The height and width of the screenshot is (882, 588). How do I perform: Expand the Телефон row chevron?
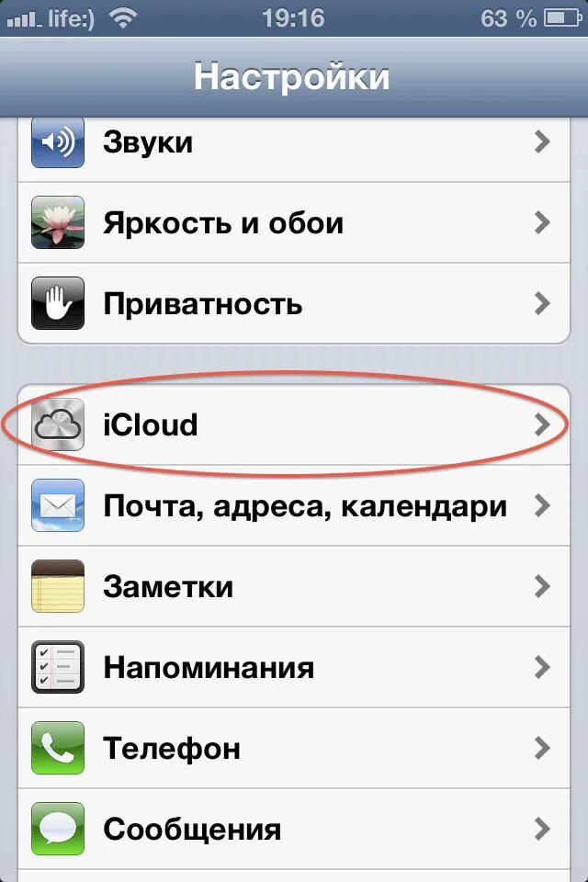542,748
